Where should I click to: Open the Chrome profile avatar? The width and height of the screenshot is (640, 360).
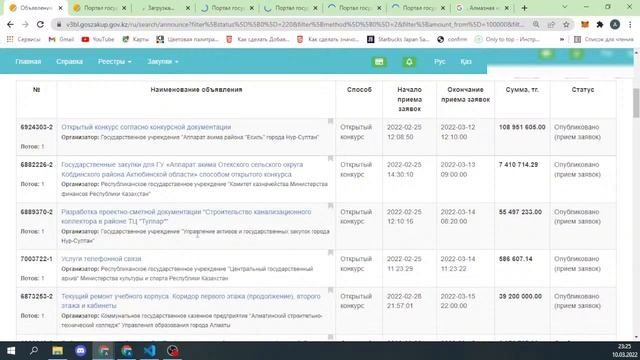tap(615, 24)
